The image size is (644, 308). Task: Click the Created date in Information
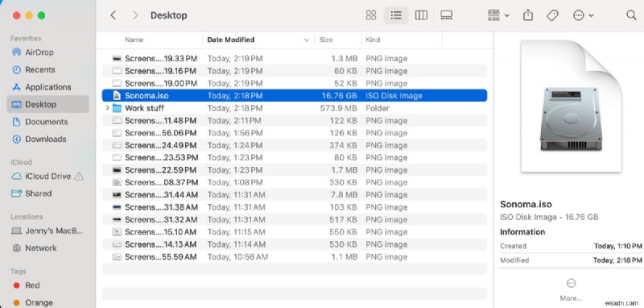tap(617, 246)
